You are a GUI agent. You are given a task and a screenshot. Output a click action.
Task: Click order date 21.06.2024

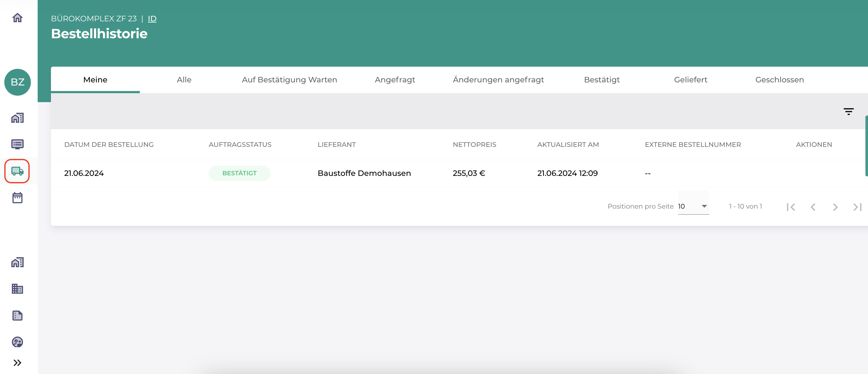click(x=84, y=173)
